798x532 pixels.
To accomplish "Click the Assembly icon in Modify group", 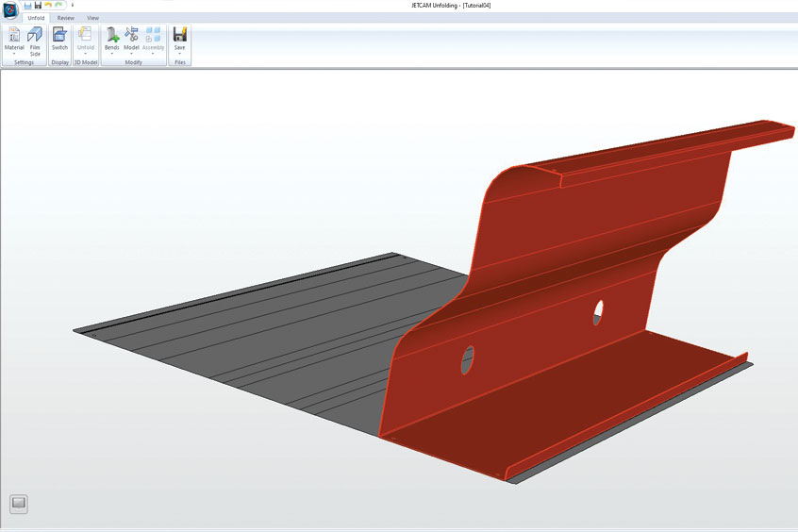I will [x=153, y=35].
